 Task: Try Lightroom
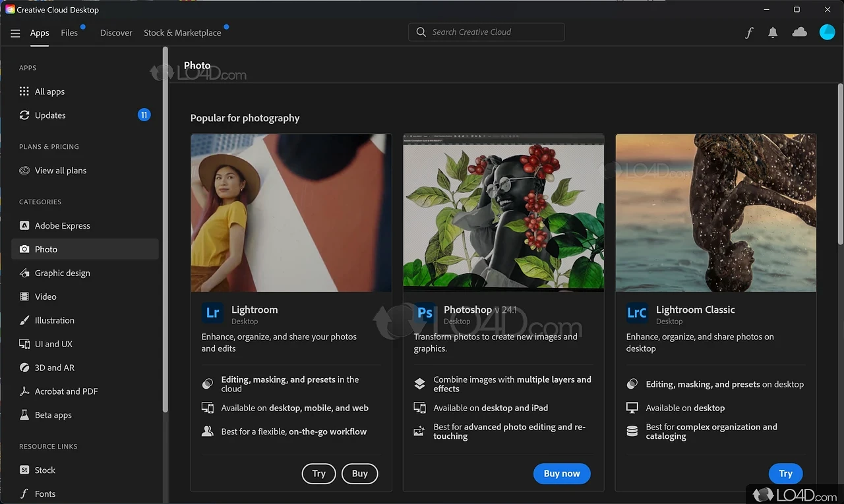tap(319, 474)
